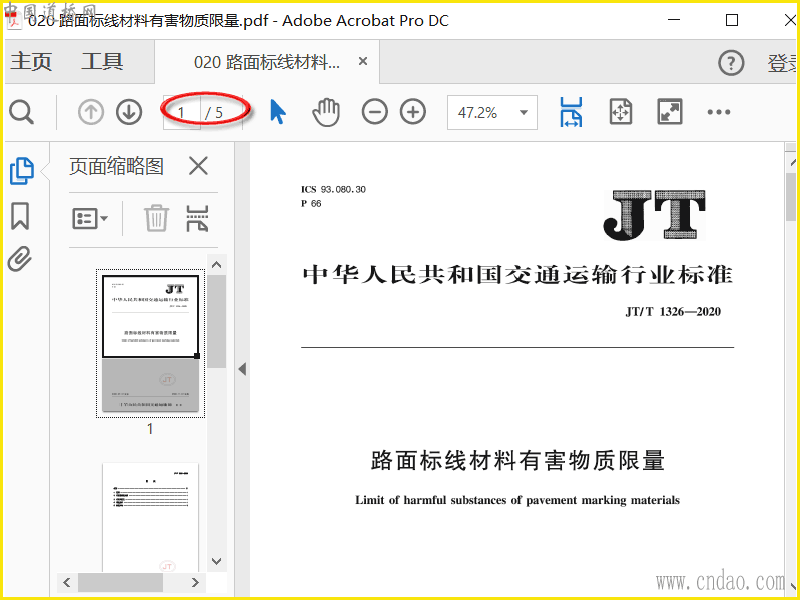The image size is (800, 600).
Task: Go to previous page arrow
Action: (91, 112)
